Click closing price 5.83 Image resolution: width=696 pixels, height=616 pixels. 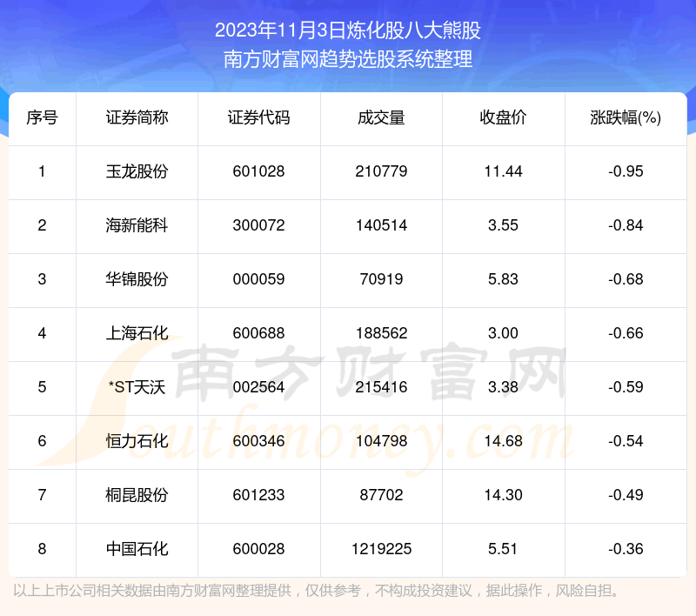tap(503, 279)
